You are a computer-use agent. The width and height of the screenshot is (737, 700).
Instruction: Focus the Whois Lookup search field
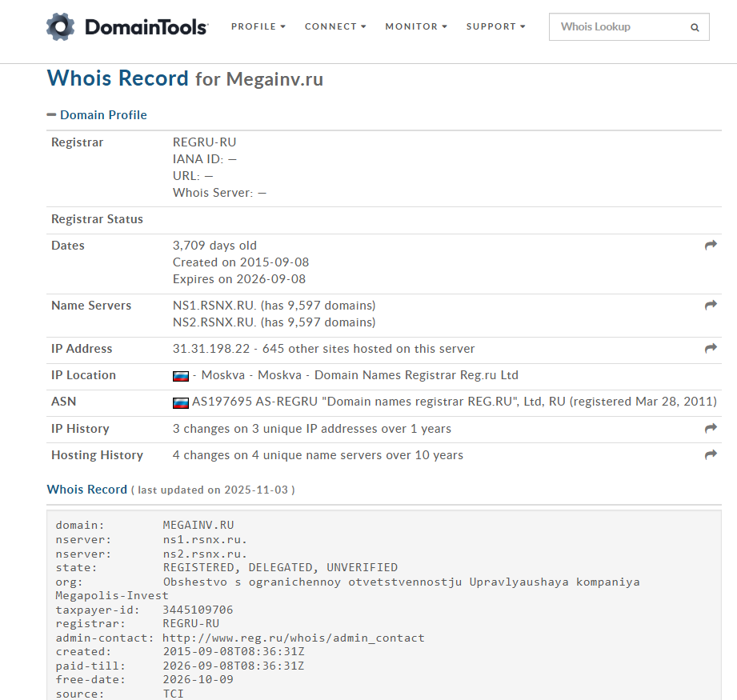tap(616, 26)
